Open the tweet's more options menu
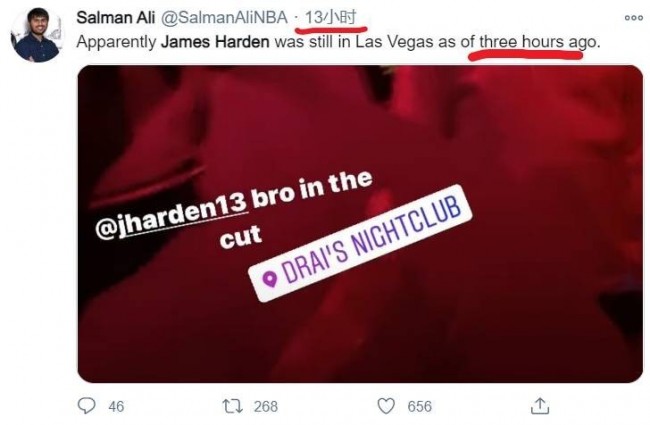Image resolution: width=650 pixels, height=425 pixels. (x=634, y=17)
